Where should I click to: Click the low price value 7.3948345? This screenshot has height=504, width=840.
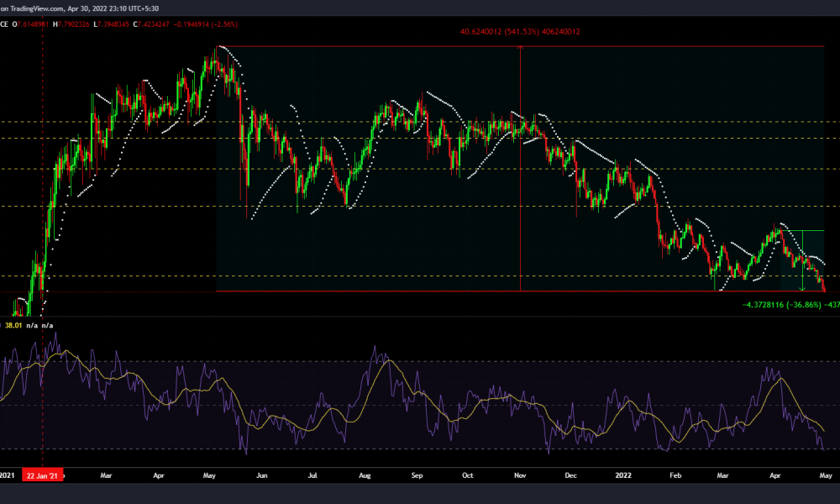[113, 24]
